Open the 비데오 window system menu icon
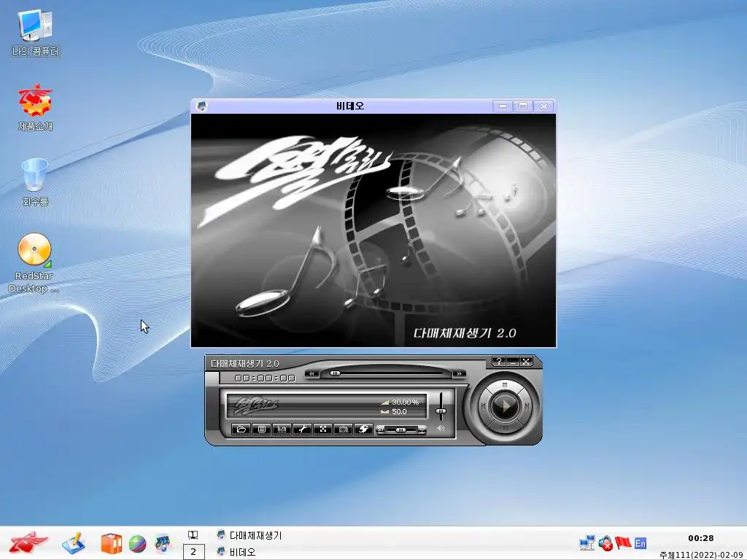The image size is (747, 560). pyautogui.click(x=201, y=106)
